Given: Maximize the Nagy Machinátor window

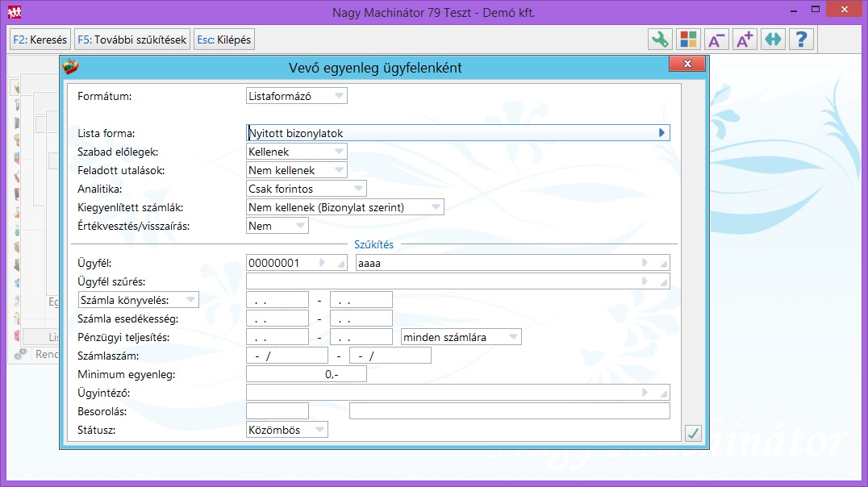Looking at the screenshot, I should [815, 10].
